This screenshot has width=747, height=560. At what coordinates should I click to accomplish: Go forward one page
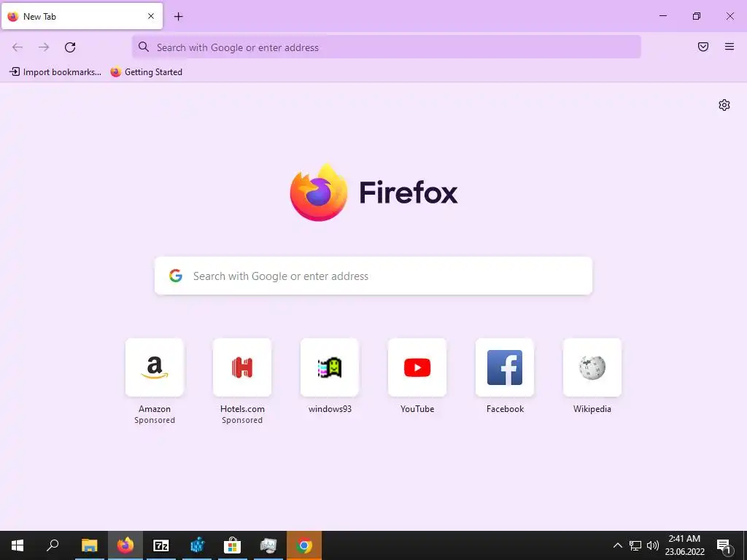click(x=44, y=47)
